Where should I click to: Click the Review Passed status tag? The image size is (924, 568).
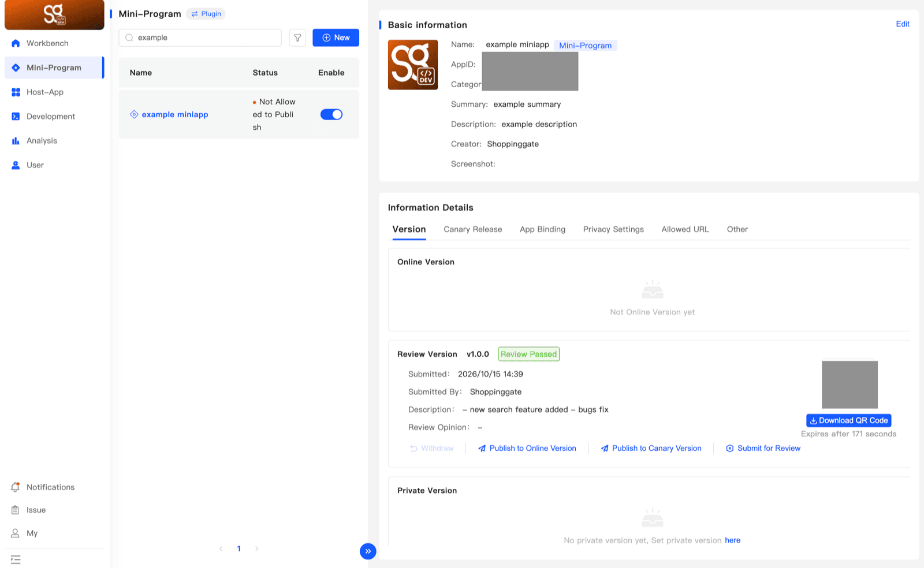pyautogui.click(x=528, y=354)
